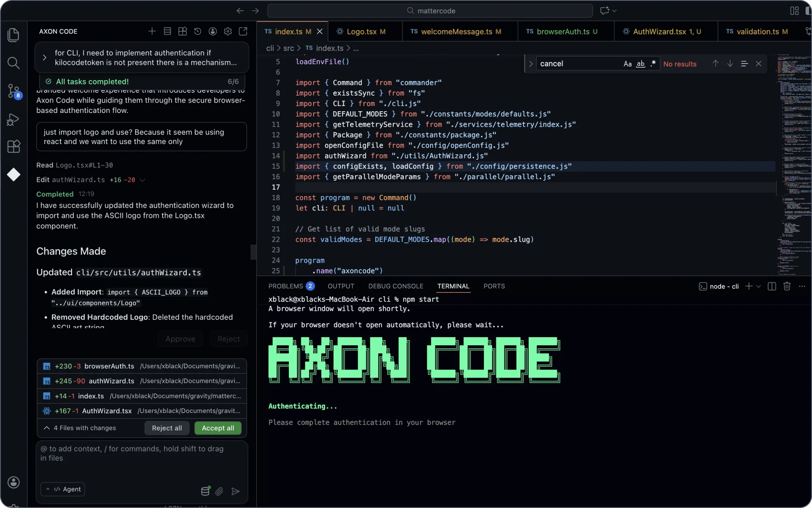This screenshot has width=812, height=508.
Task: Reject all pending file changes
Action: click(167, 428)
